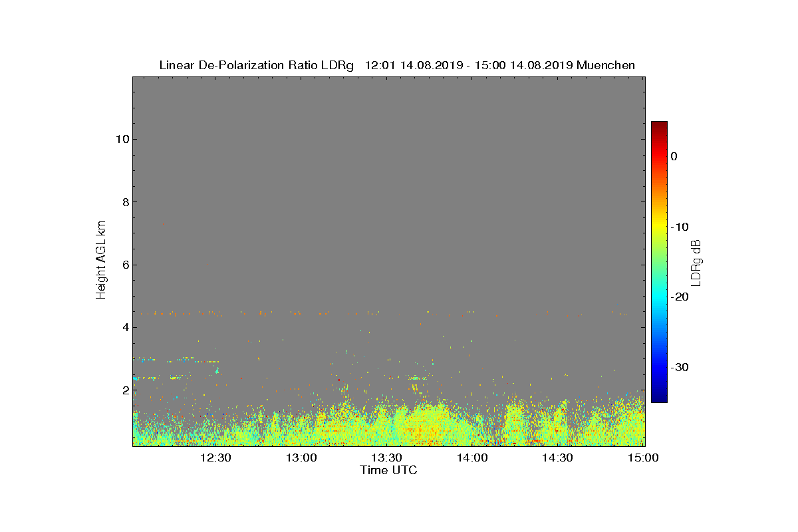The image size is (798, 532).
Task: Click the height label 4
Action: click(124, 327)
